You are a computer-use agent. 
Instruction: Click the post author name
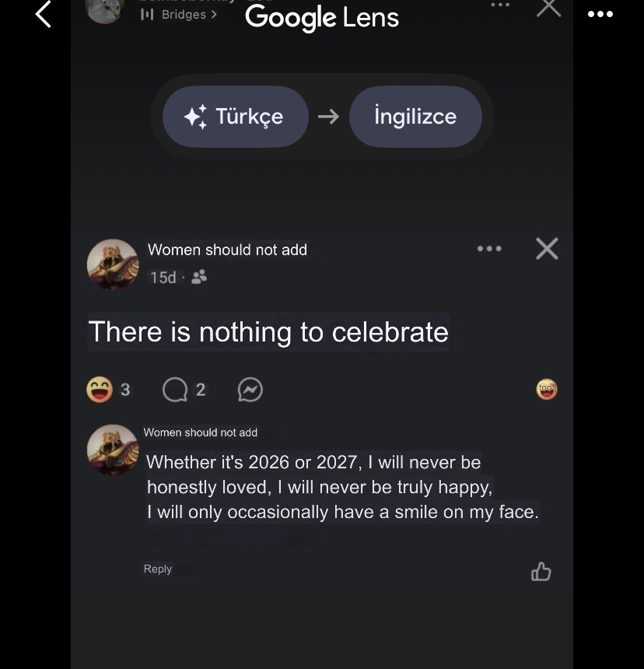coord(227,250)
